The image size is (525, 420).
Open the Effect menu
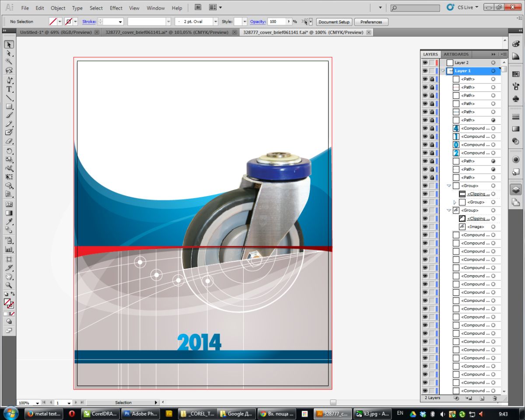(x=116, y=8)
